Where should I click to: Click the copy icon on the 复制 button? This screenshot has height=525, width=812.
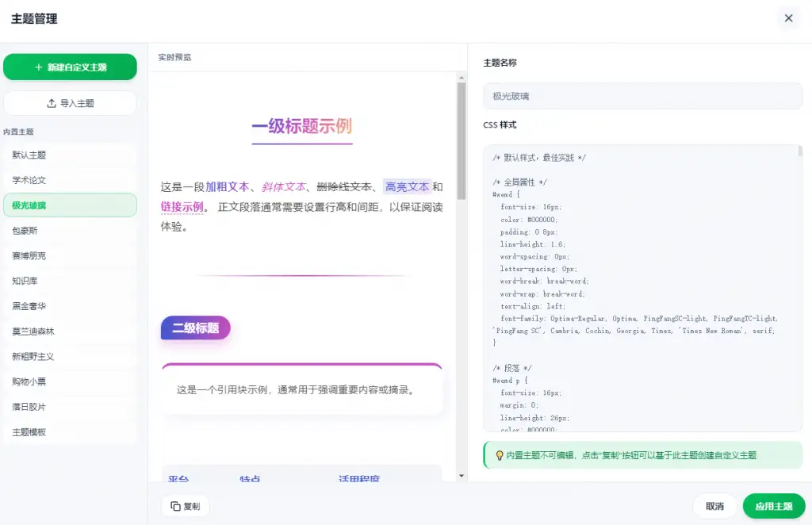pyautogui.click(x=175, y=506)
